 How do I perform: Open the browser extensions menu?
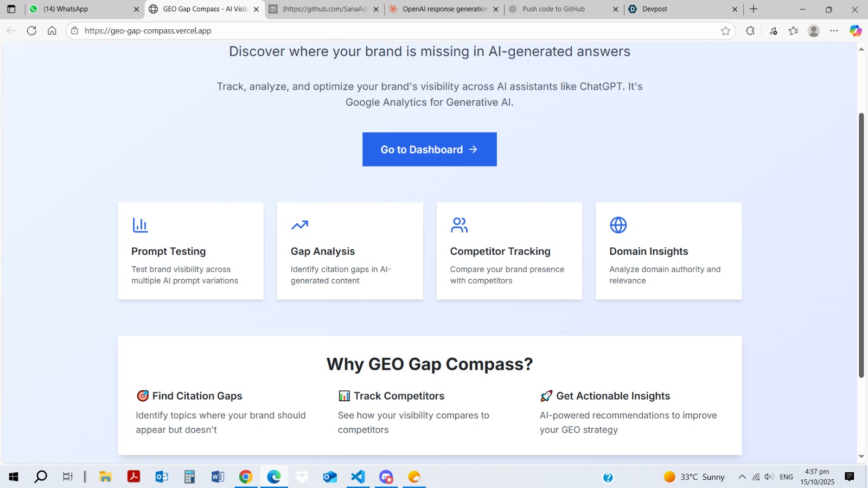pyautogui.click(x=750, y=31)
